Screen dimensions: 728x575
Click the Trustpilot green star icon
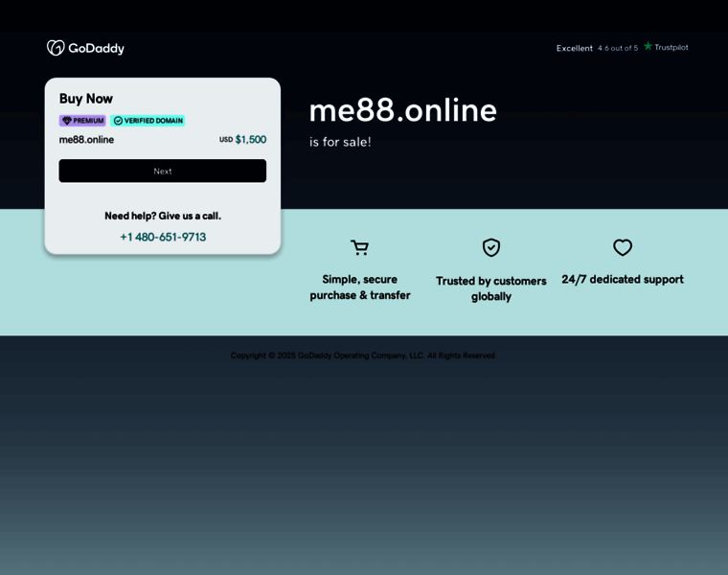[x=648, y=46]
